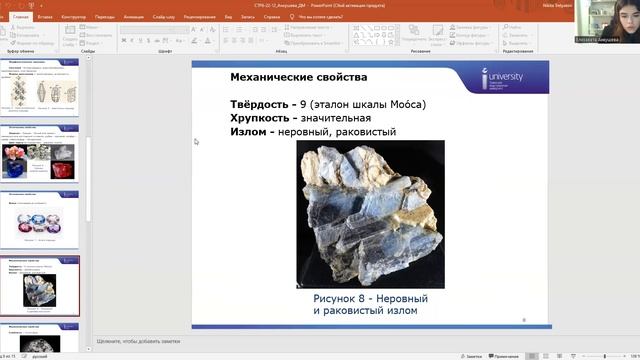Screen dimensions: 640x360
Task: Click the zoom slider handle in status bar
Action: (604, 356)
